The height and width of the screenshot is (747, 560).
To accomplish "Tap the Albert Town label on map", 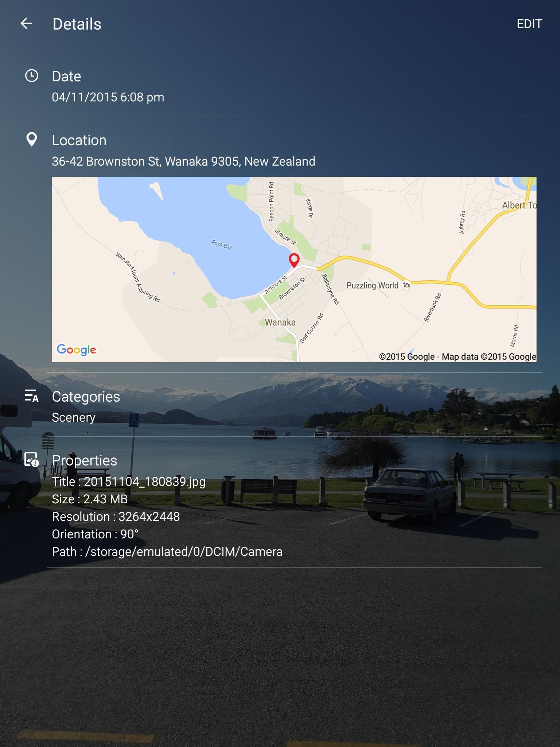I will (519, 205).
